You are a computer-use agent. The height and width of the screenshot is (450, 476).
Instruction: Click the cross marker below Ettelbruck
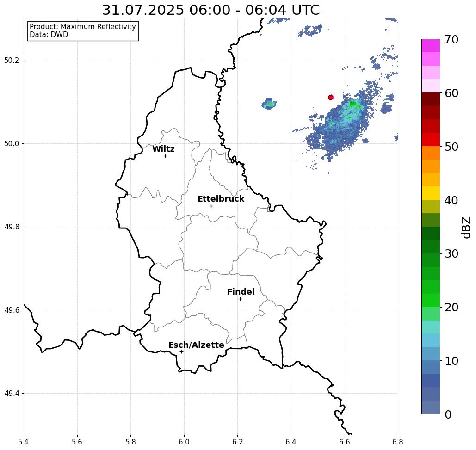coord(211,206)
